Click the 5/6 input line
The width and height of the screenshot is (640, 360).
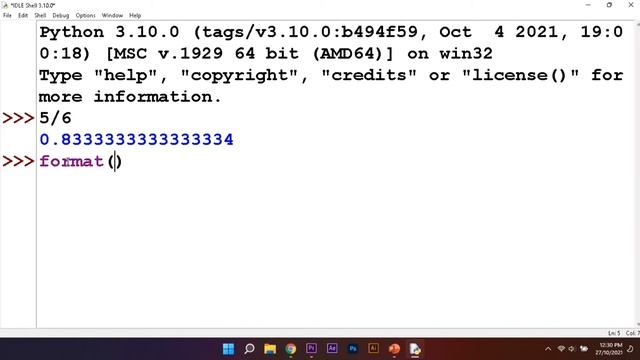(56, 118)
